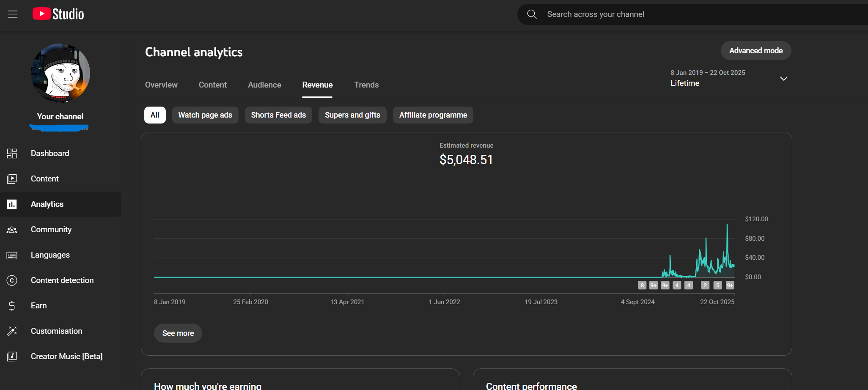
Task: Open Dashboard from the sidebar
Action: tap(50, 154)
